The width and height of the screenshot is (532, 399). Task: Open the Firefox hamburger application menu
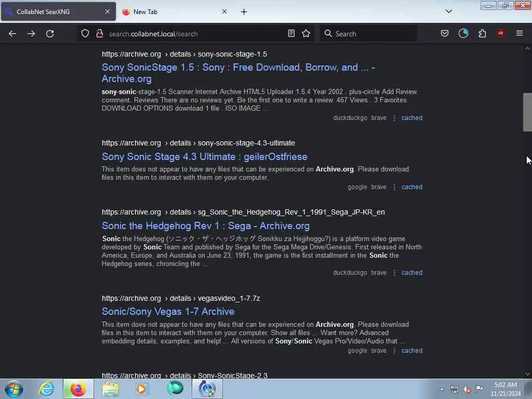[519, 33]
